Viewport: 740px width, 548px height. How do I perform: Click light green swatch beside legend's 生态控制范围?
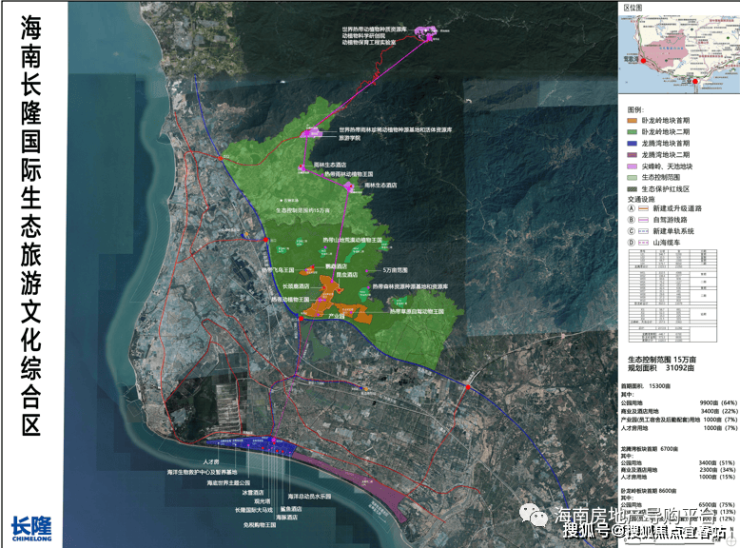click(632, 177)
